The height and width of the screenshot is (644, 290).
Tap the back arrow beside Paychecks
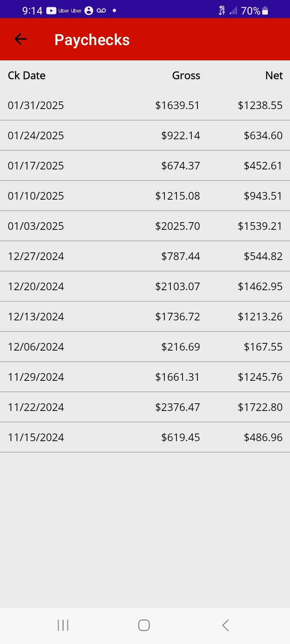pyautogui.click(x=21, y=39)
